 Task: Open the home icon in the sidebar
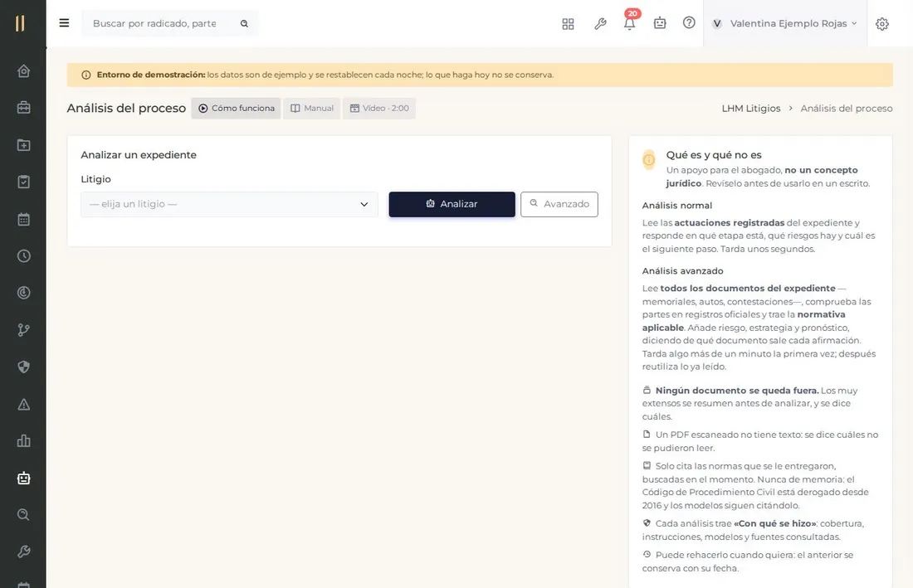23,71
